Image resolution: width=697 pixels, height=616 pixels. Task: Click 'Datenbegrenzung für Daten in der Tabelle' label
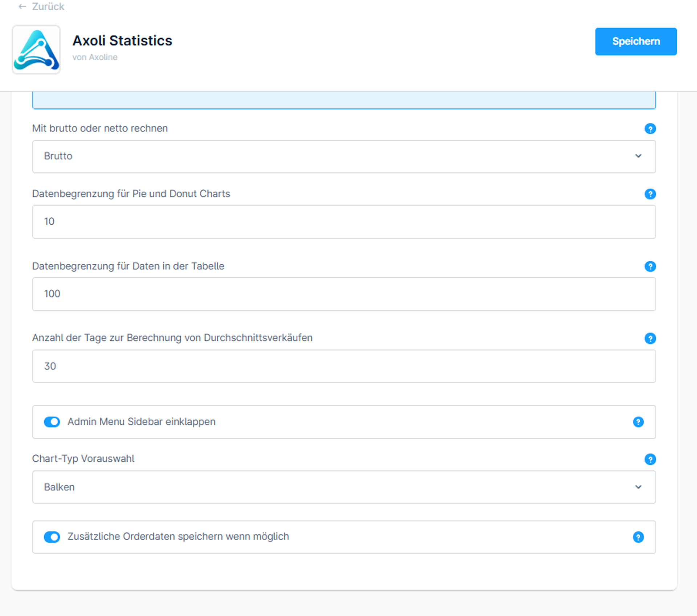pos(128,266)
